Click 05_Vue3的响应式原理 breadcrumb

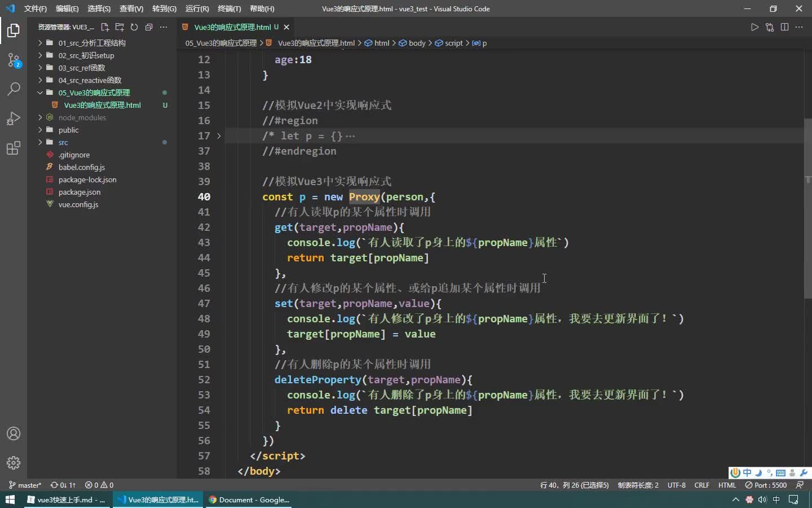click(x=221, y=43)
